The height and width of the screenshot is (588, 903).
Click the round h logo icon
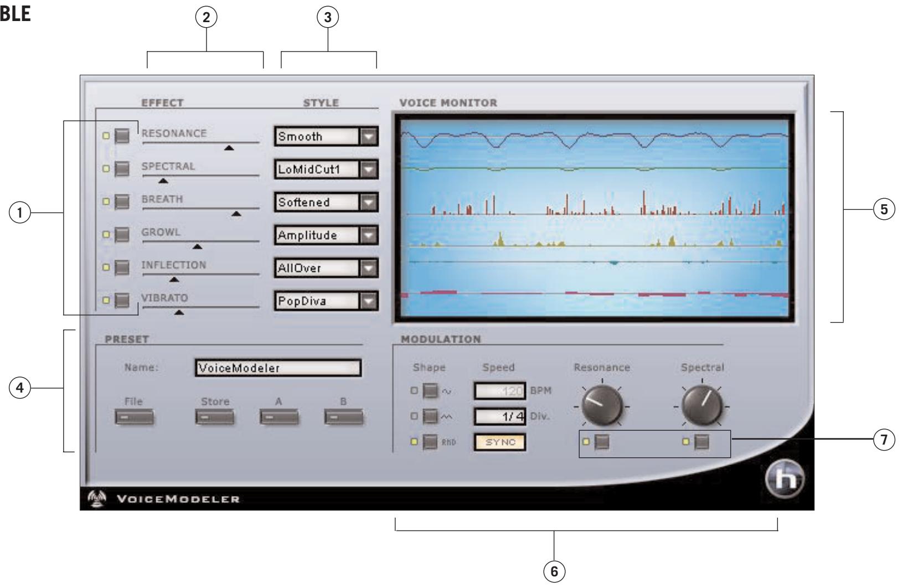coord(786,480)
